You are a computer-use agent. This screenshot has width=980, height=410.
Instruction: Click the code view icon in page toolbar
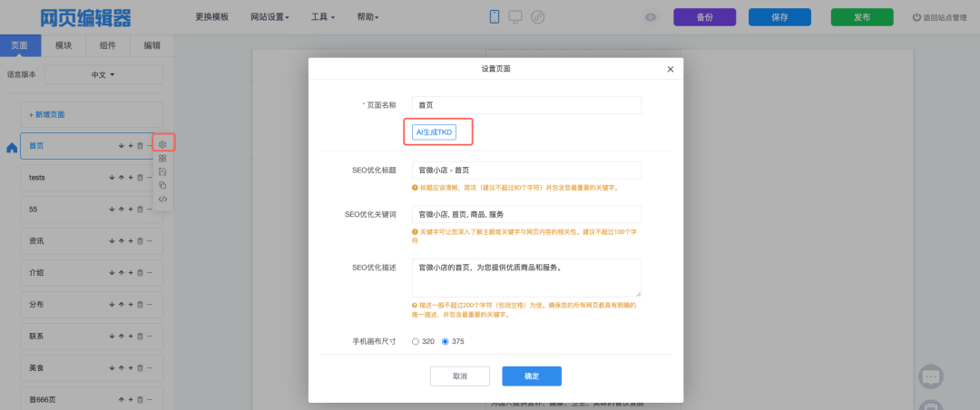click(x=162, y=199)
